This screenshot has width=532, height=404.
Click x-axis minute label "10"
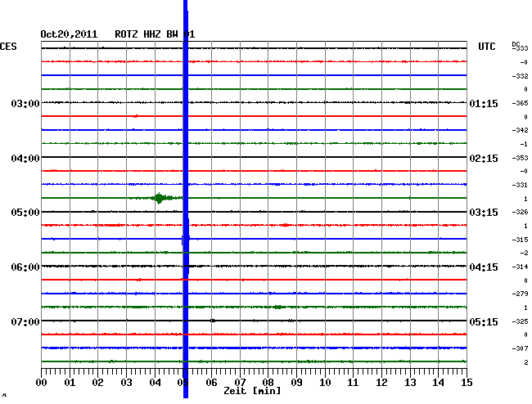click(325, 383)
